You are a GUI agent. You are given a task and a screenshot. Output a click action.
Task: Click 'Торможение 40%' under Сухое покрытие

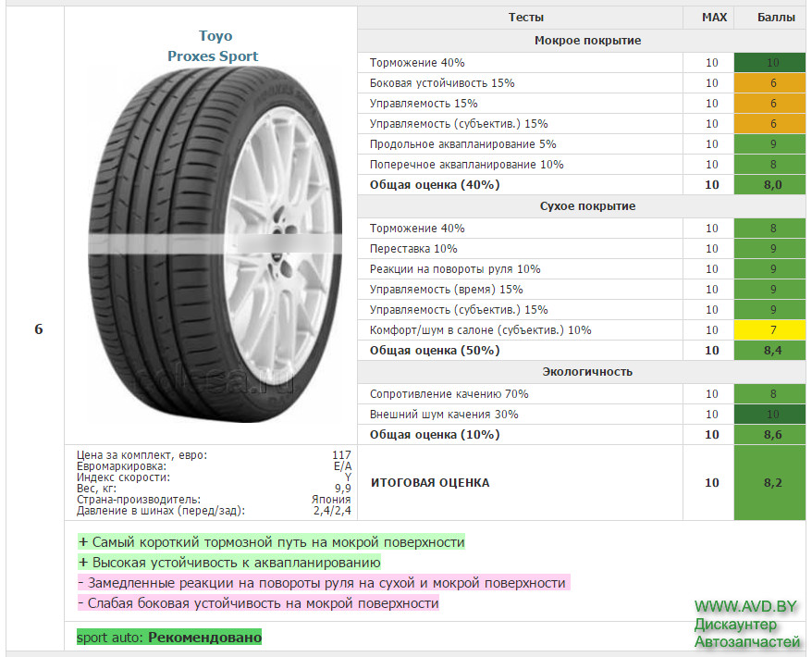tap(417, 229)
